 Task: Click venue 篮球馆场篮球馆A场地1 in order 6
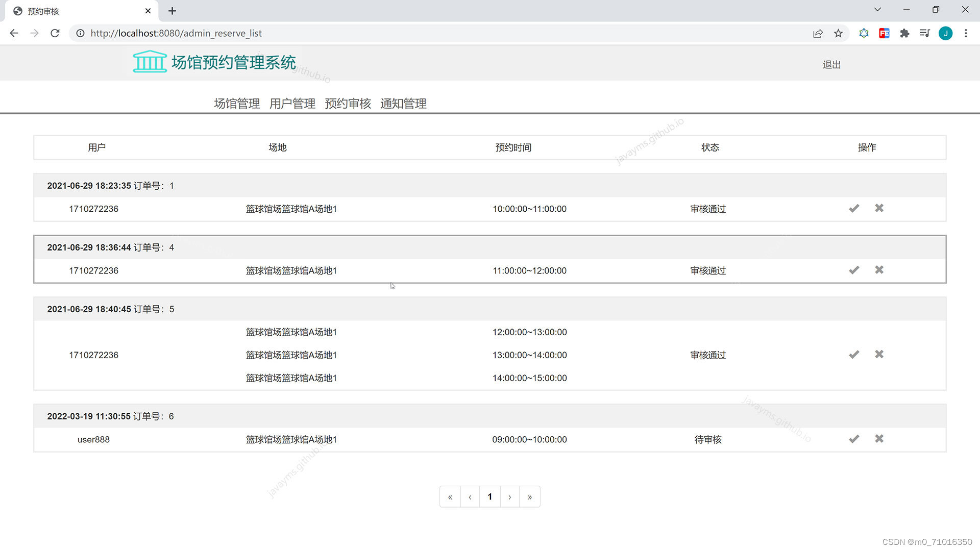[291, 439]
